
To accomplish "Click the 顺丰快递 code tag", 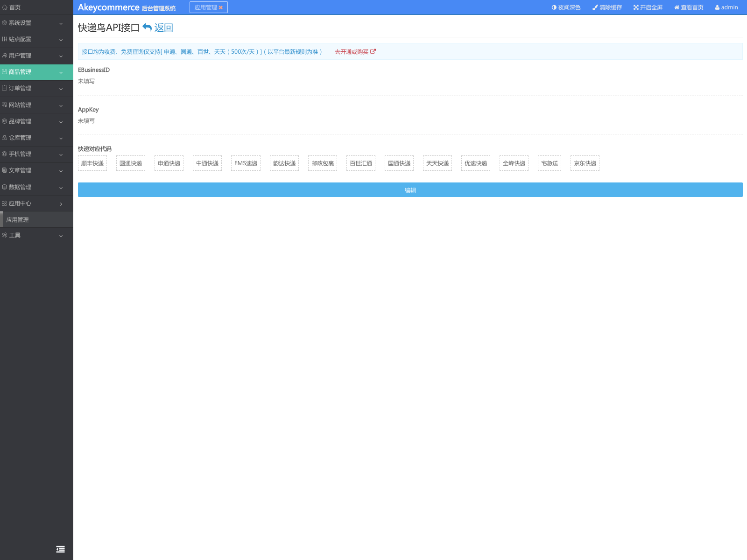I will (x=92, y=163).
